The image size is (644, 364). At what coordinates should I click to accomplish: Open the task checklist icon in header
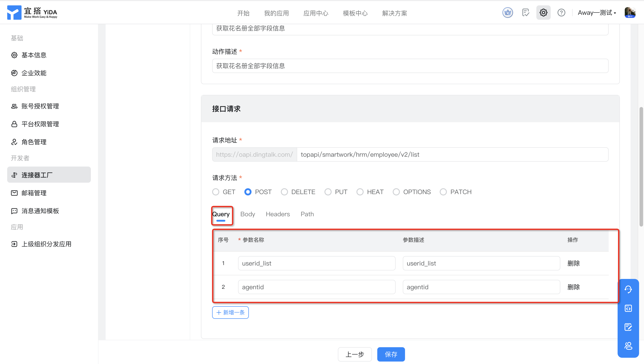(x=525, y=13)
